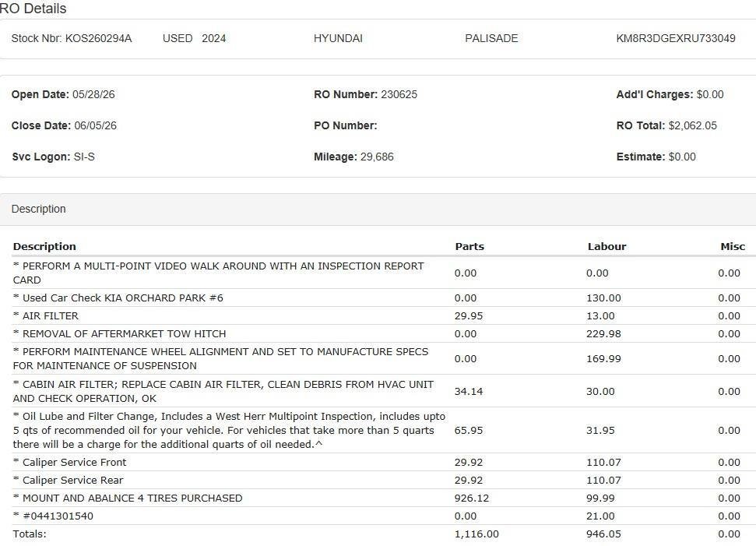Click AIR FILTER parts cost 29.95
Screen dimensions: 756x546
click(469, 316)
